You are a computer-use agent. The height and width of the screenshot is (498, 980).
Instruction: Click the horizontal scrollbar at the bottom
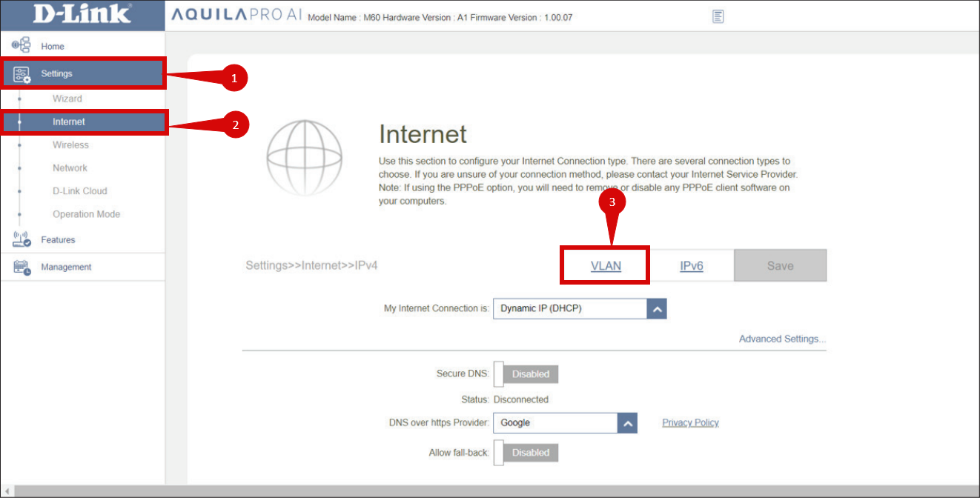coord(489,491)
